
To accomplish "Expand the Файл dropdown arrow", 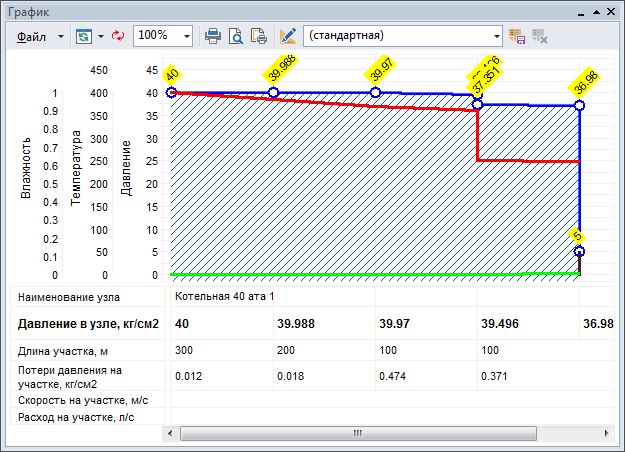I will pyautogui.click(x=60, y=35).
